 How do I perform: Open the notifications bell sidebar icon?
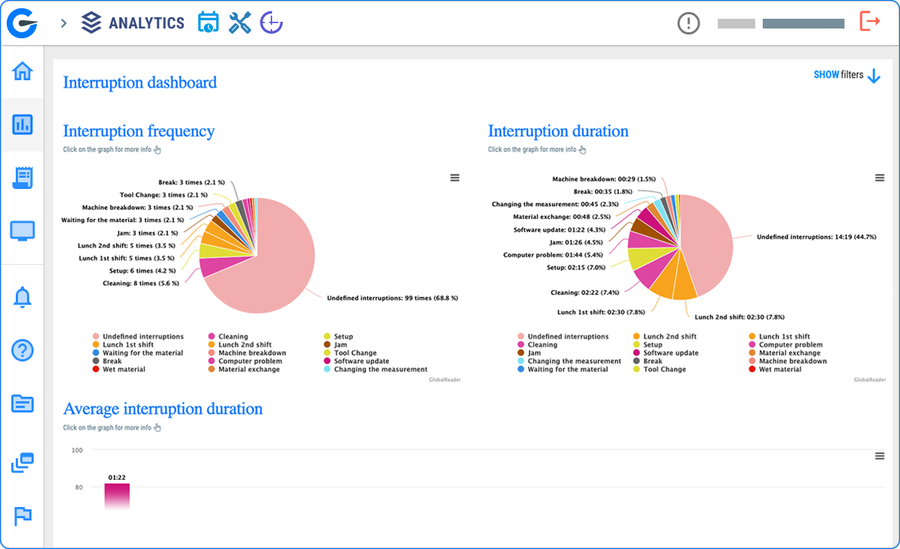pos(22,297)
